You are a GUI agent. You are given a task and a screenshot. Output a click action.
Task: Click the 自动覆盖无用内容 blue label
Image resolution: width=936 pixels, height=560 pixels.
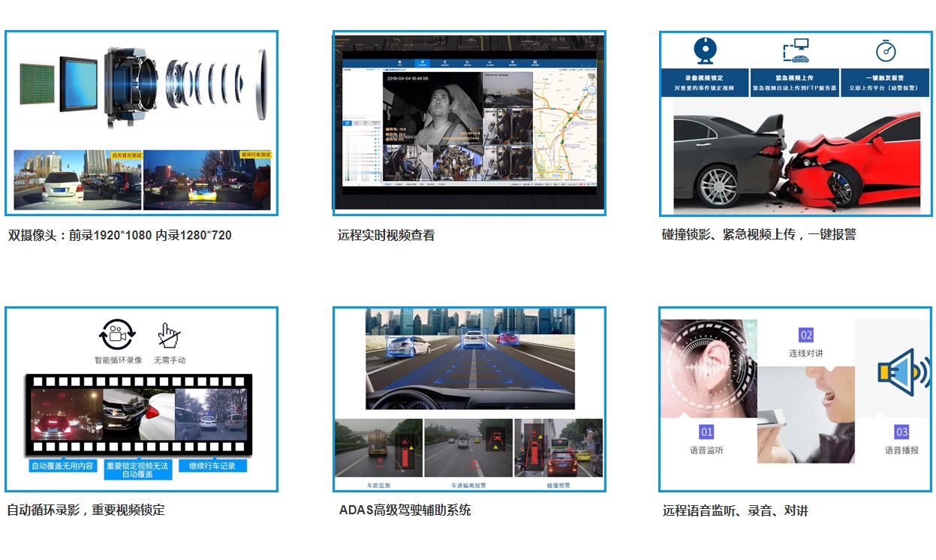pyautogui.click(x=62, y=466)
